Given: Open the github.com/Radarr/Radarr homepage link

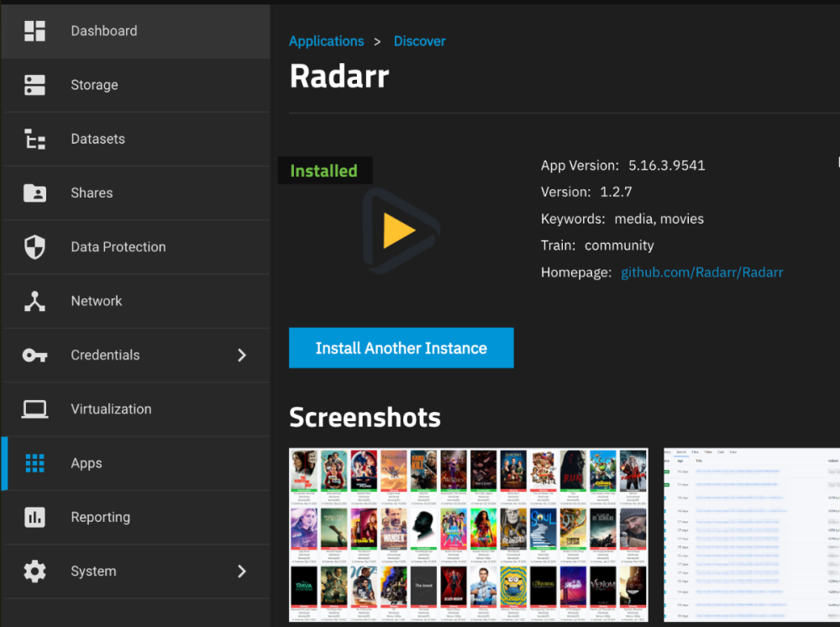Looking at the screenshot, I should (x=702, y=271).
